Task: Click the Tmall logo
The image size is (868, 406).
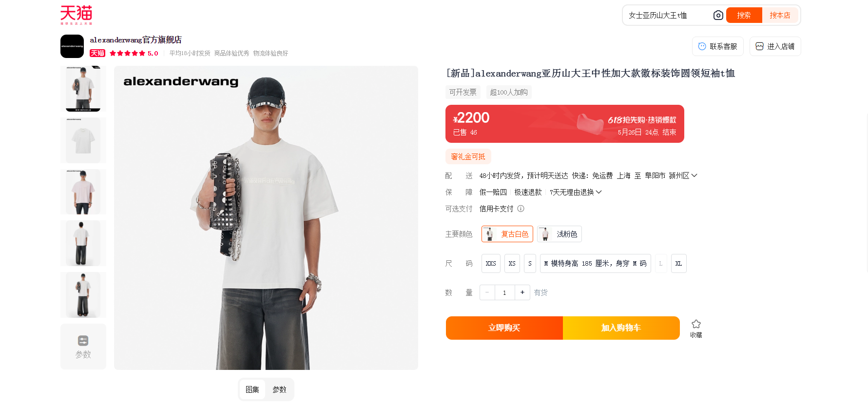Action: 76,15
